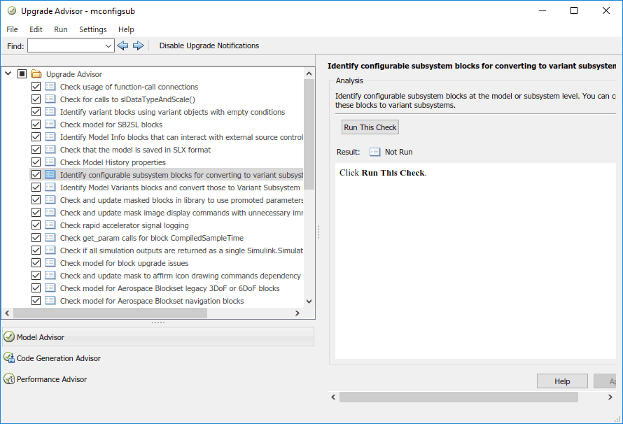
Task: Open the Help menu
Action: [126, 29]
